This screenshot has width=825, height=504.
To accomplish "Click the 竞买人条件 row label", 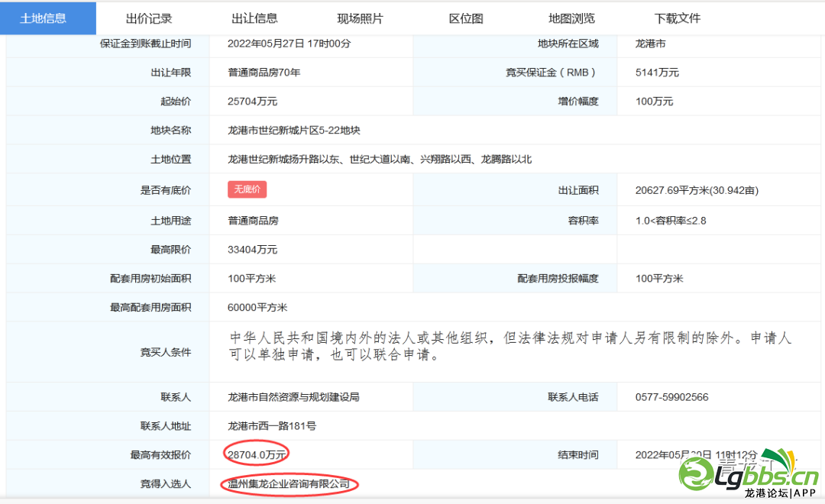I will pyautogui.click(x=166, y=353).
